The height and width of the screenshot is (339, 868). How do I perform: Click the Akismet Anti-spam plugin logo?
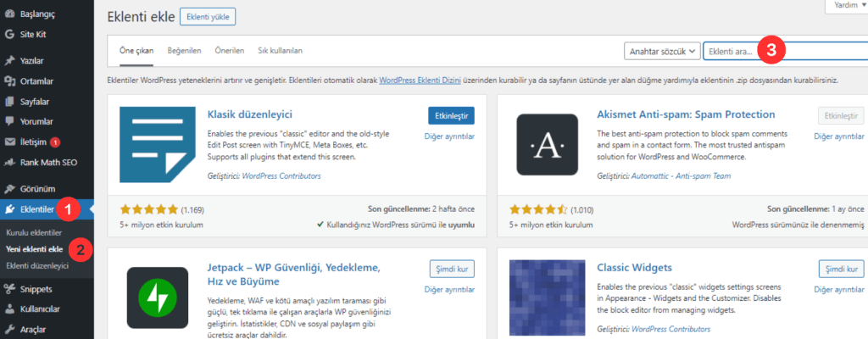[x=547, y=145]
